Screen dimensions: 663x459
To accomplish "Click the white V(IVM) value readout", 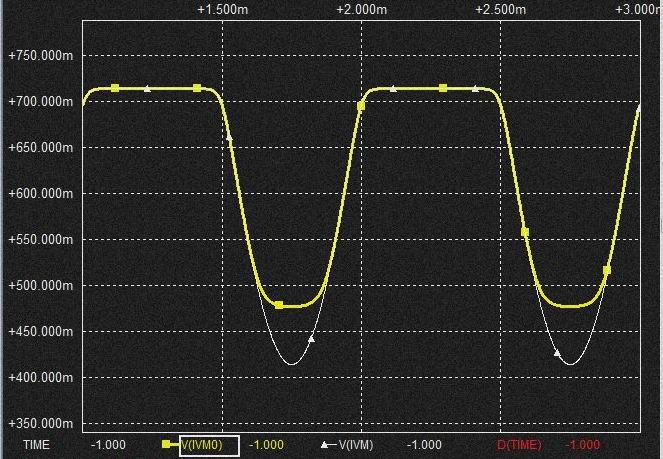I will (x=425, y=445).
